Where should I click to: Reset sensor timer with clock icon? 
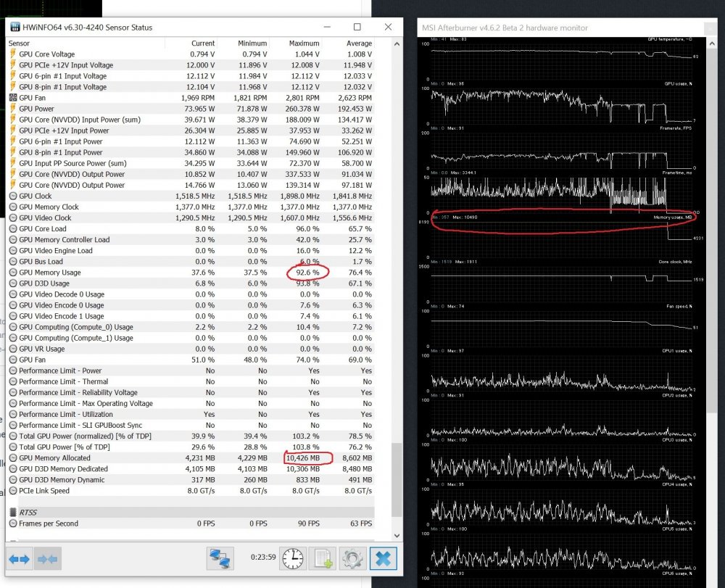point(293,558)
